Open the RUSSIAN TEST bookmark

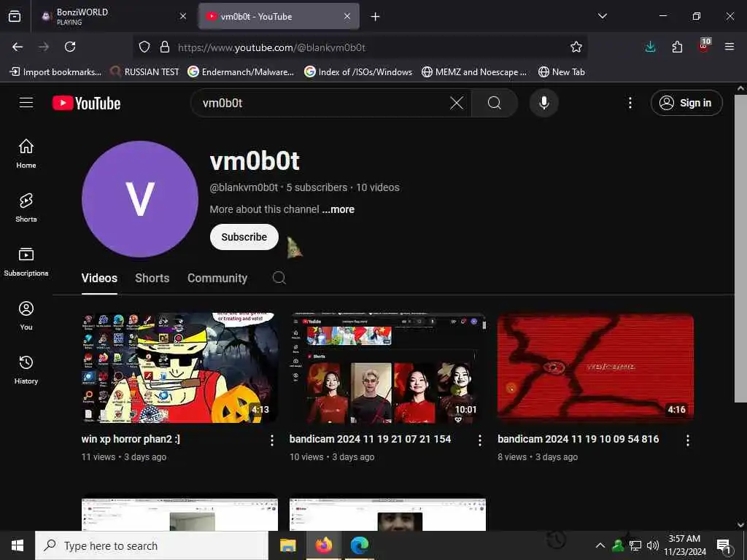tap(144, 72)
